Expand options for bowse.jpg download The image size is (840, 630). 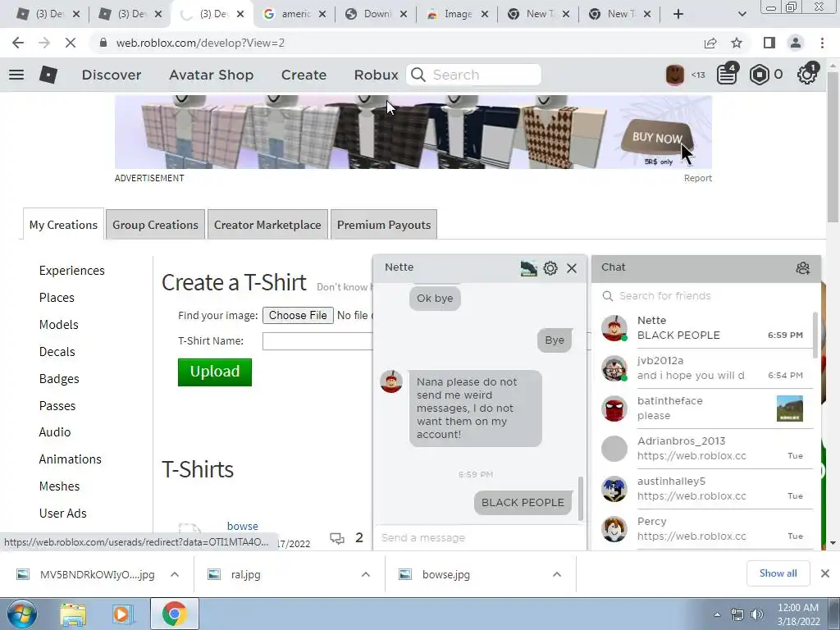(x=557, y=574)
